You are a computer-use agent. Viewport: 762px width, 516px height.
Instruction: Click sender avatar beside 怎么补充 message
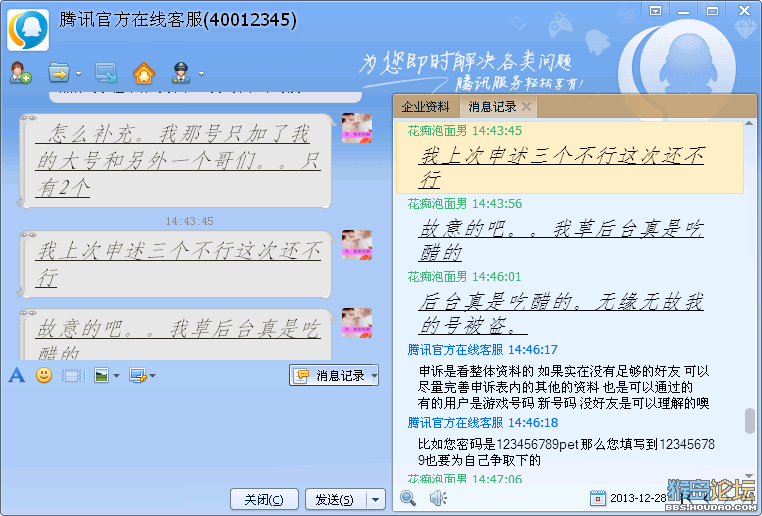(x=357, y=128)
